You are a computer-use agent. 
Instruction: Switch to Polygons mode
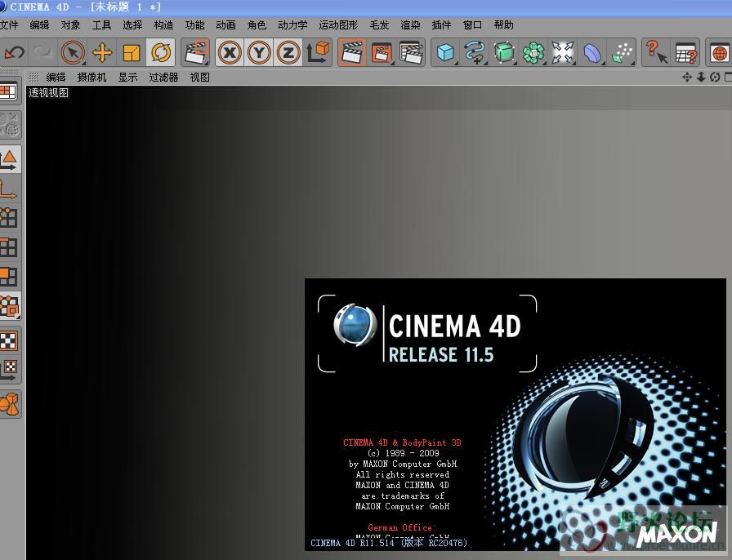(9, 277)
